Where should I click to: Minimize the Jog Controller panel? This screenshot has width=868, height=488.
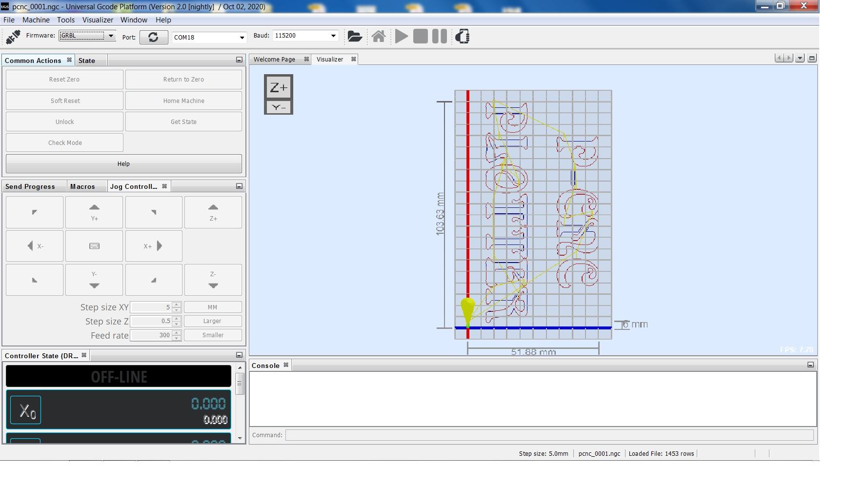pyautogui.click(x=239, y=186)
